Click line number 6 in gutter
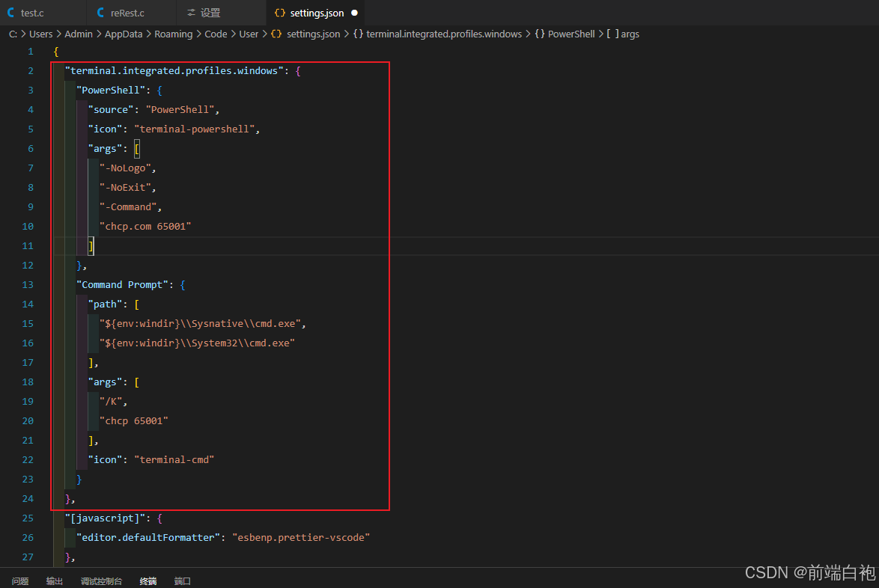This screenshot has width=879, height=588. 30,148
